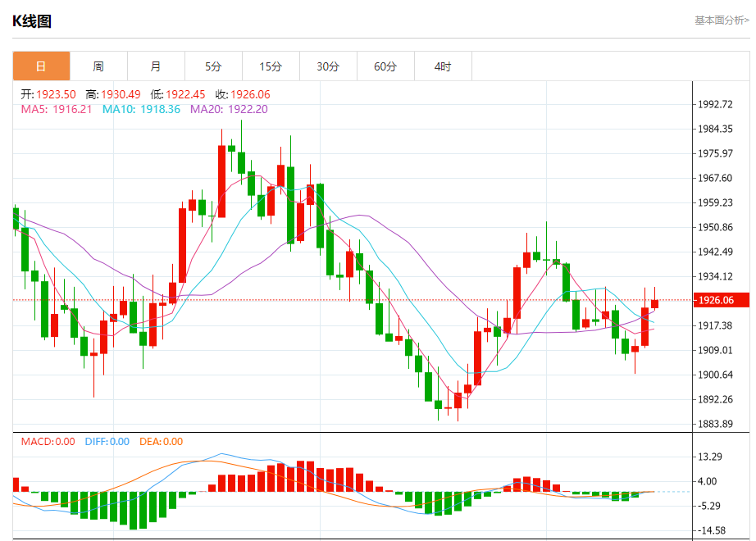
Task: Click the MA20: 1922.20 legend
Action: click(229, 110)
